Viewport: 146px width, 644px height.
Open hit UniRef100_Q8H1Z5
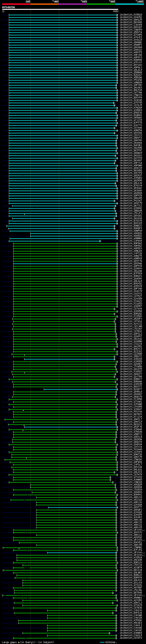point(131,20)
